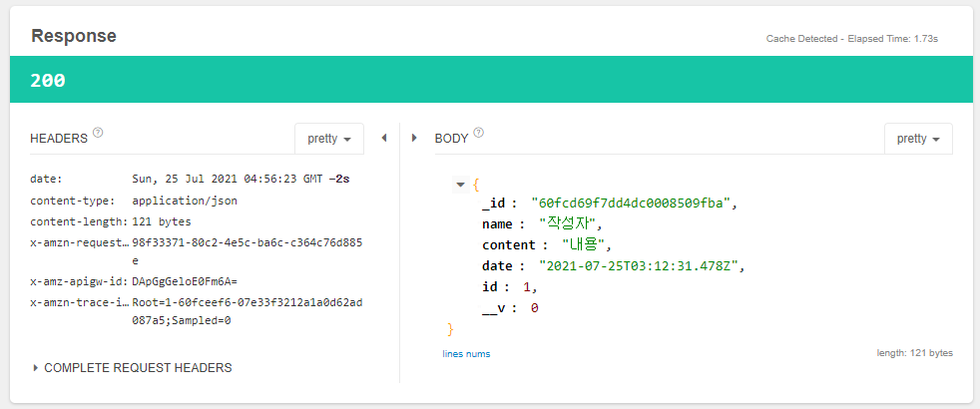Viewport: 980px width, 409px height.
Task: Click the body length 121 bytes label
Action: 912,353
